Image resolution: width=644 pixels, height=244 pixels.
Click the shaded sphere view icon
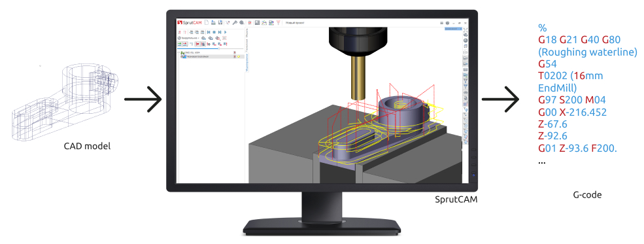pos(466,41)
